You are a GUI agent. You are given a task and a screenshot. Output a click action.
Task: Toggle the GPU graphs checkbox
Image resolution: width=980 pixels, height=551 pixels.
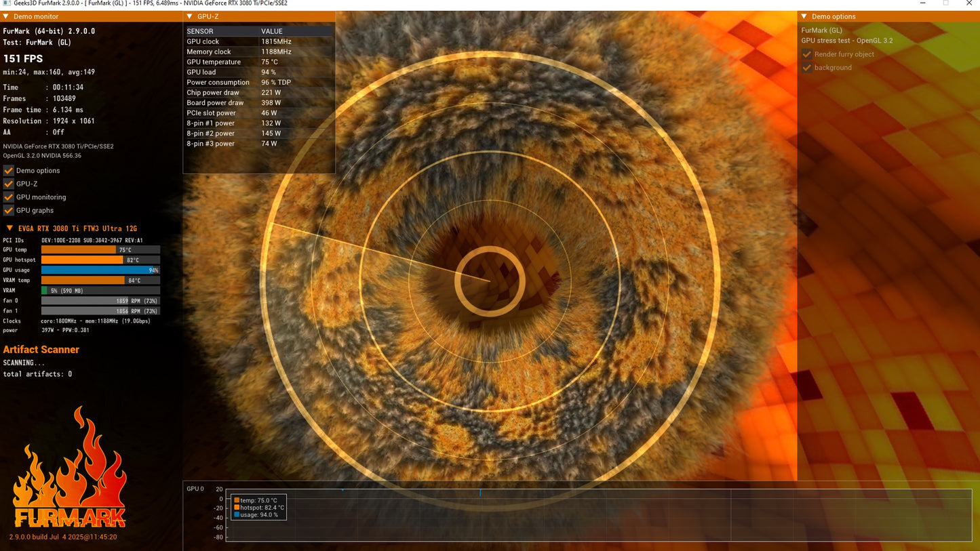9,210
